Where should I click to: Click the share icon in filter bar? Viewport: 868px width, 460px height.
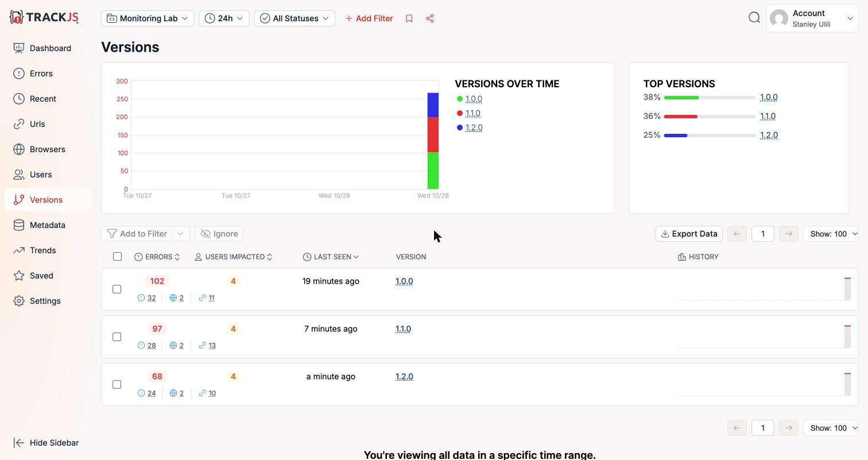pos(430,18)
